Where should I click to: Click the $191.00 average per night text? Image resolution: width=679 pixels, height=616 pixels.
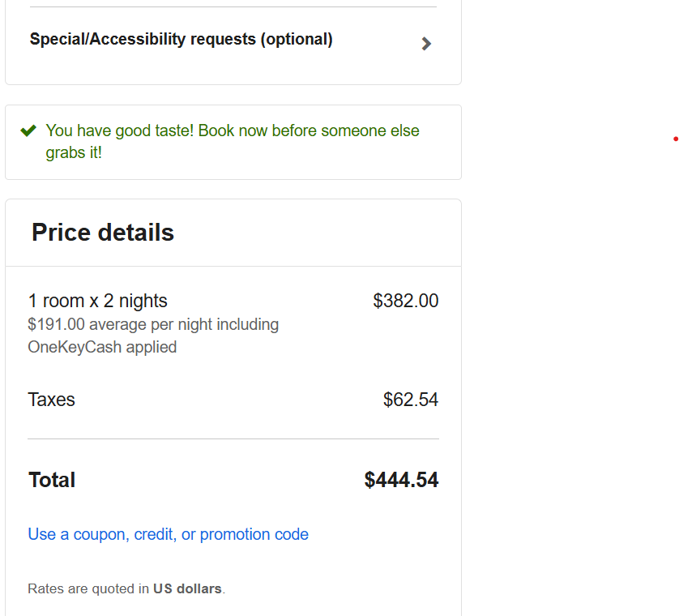[153, 324]
